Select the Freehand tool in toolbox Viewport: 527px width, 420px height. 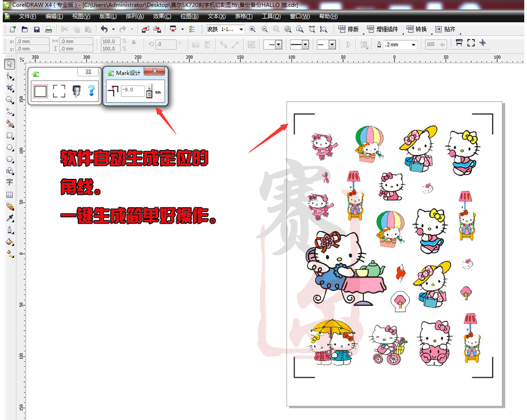tap(10, 112)
